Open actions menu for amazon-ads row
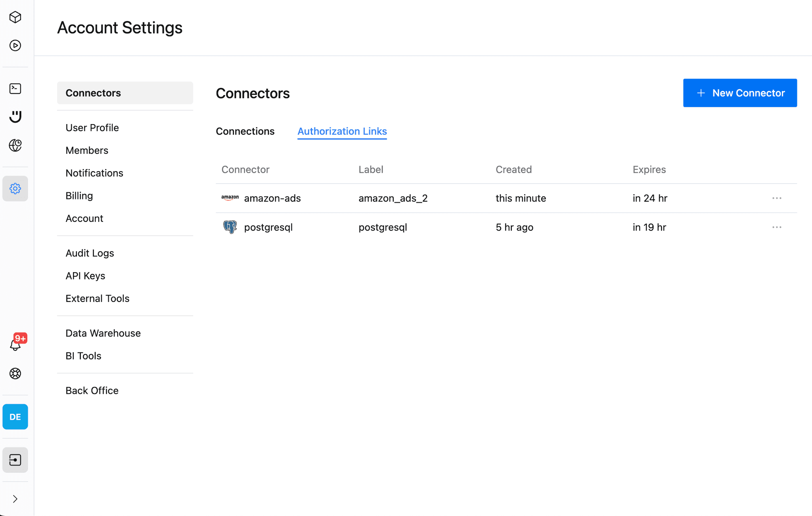The height and width of the screenshot is (516, 812). tap(777, 198)
